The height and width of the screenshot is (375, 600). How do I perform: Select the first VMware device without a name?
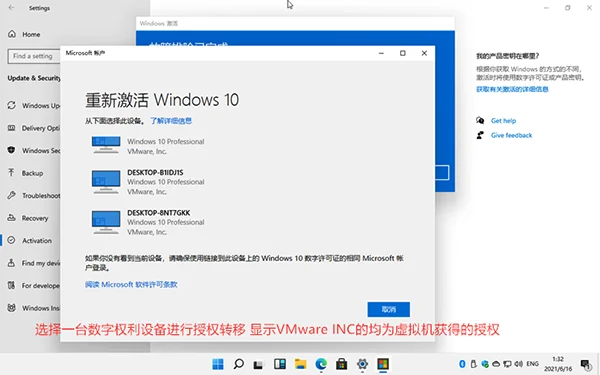click(148, 146)
